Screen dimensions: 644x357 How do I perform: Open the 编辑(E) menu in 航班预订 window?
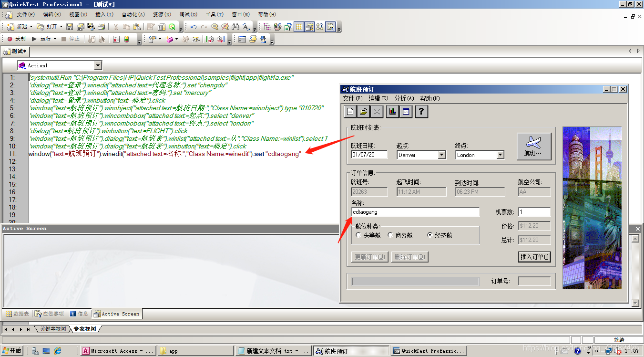[378, 98]
